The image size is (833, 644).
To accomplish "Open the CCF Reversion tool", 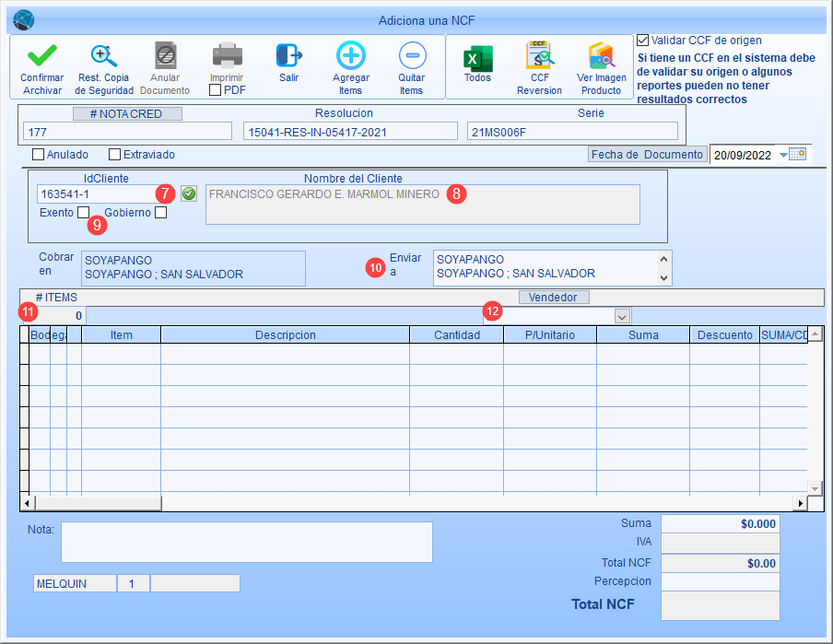I will coord(539,55).
